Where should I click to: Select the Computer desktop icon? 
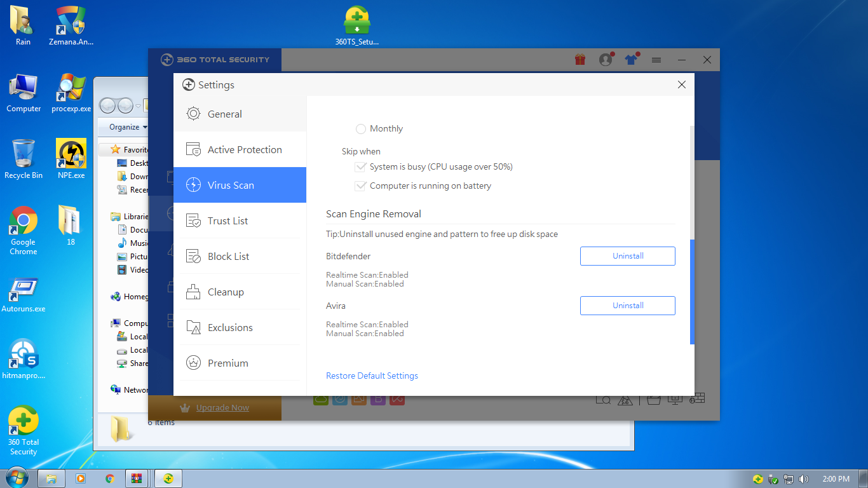click(24, 93)
